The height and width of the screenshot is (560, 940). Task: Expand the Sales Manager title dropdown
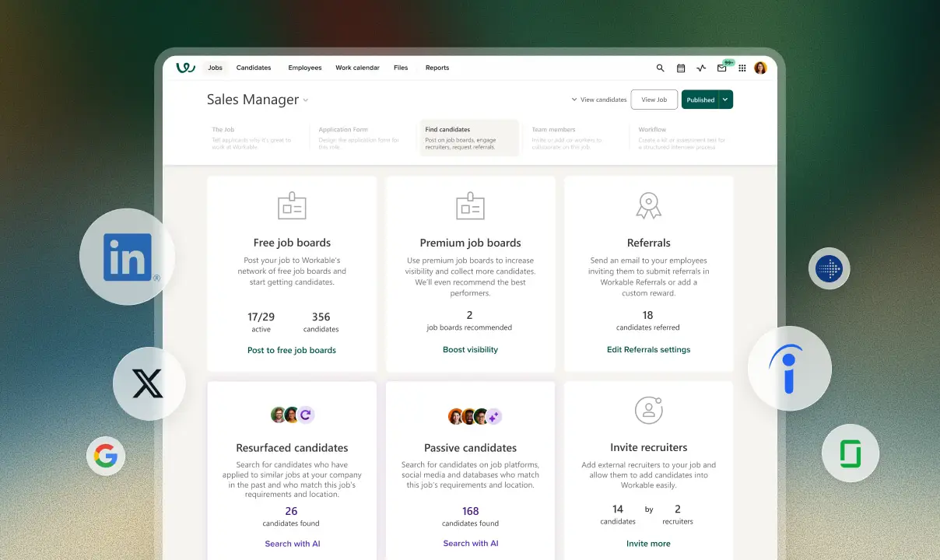click(306, 100)
